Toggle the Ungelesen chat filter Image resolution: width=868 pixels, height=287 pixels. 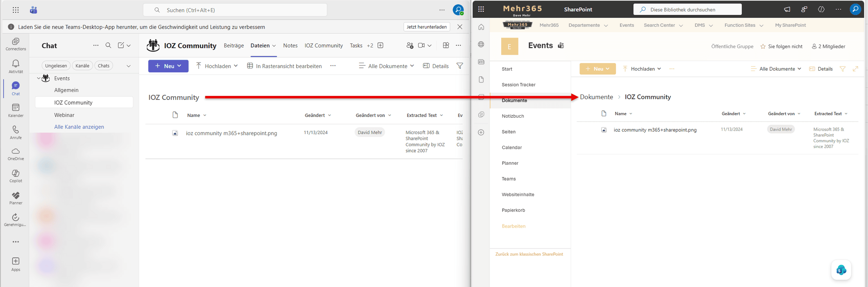[56, 66]
